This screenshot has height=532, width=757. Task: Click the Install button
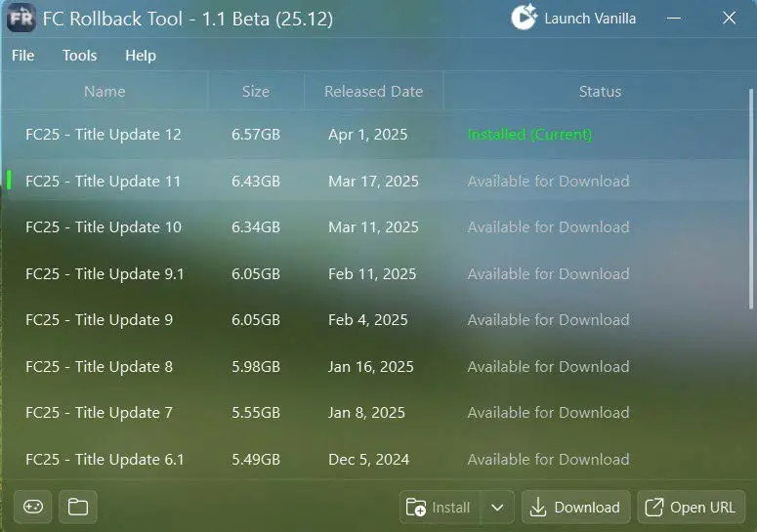440,508
